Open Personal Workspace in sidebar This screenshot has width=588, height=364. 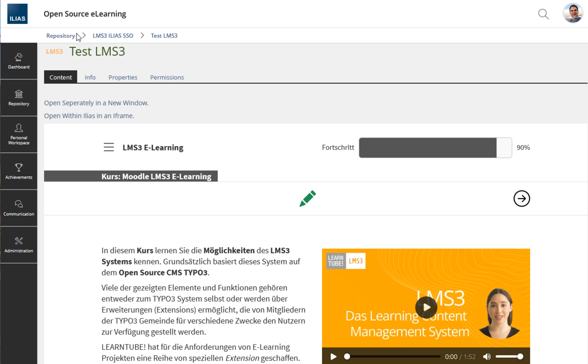pyautogui.click(x=19, y=135)
